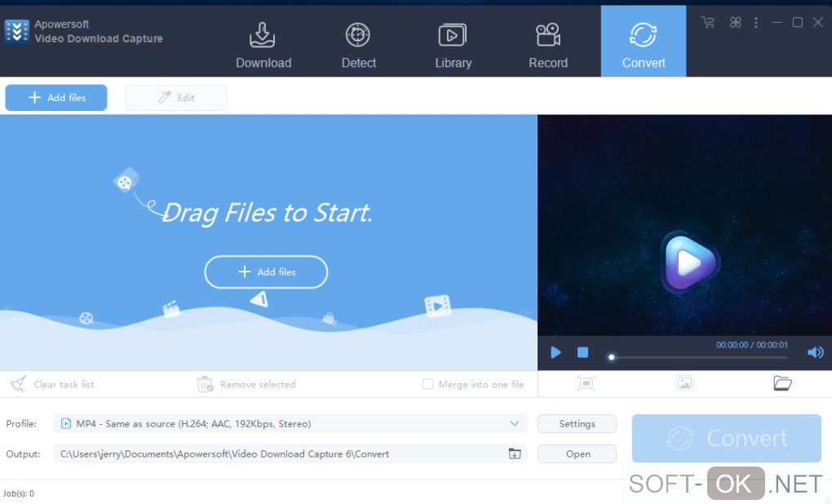Stop the preview playback
The image size is (832, 504).
(x=582, y=352)
